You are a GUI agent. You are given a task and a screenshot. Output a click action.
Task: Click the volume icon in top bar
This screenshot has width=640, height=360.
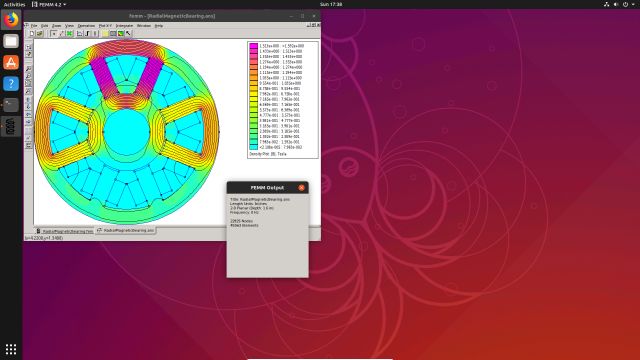pyautogui.click(x=616, y=4)
